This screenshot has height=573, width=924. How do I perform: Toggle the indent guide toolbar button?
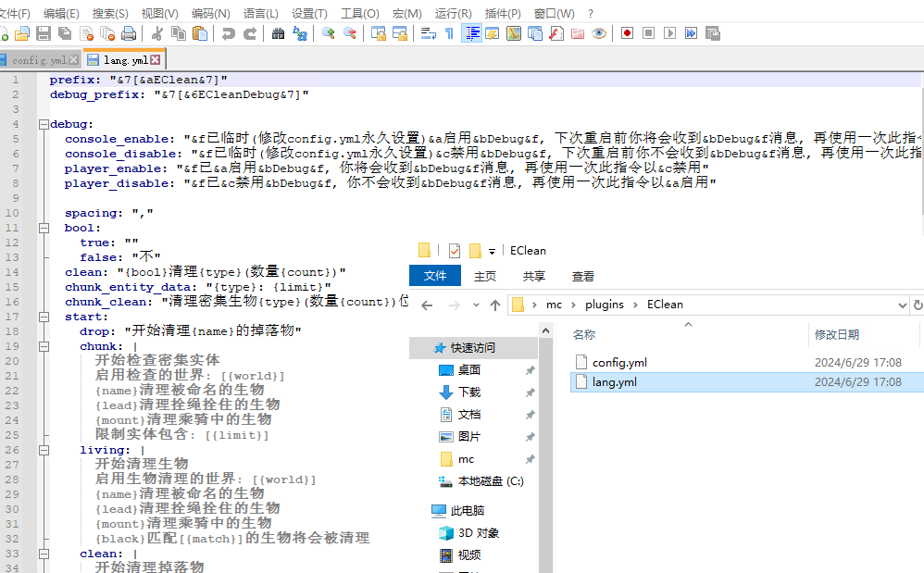[471, 33]
